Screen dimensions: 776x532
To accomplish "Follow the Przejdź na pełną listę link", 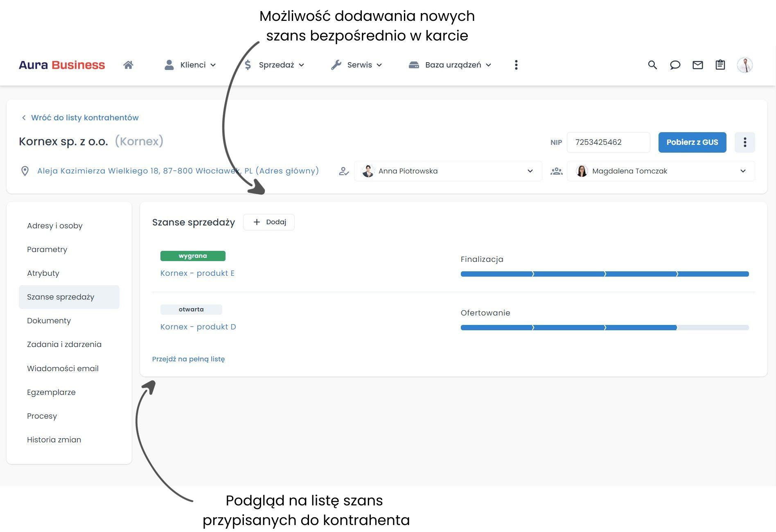I will click(188, 359).
